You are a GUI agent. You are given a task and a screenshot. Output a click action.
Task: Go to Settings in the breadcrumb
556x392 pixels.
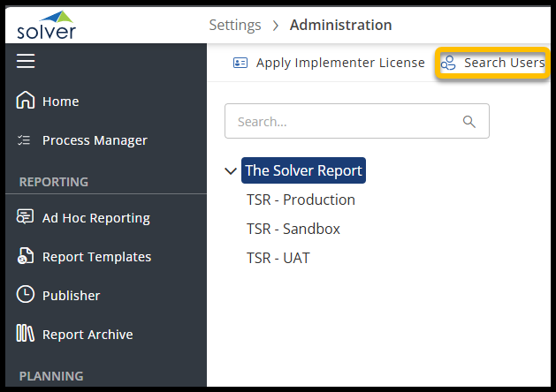point(236,25)
